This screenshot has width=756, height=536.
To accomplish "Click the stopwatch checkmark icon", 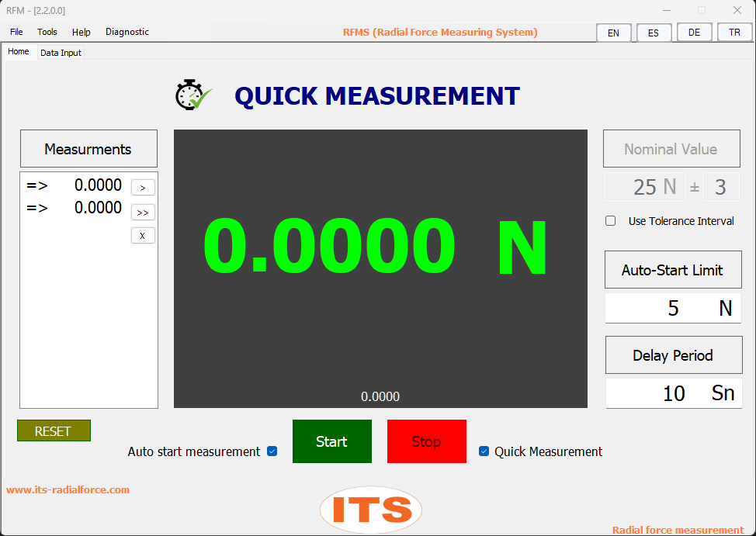I will click(193, 95).
